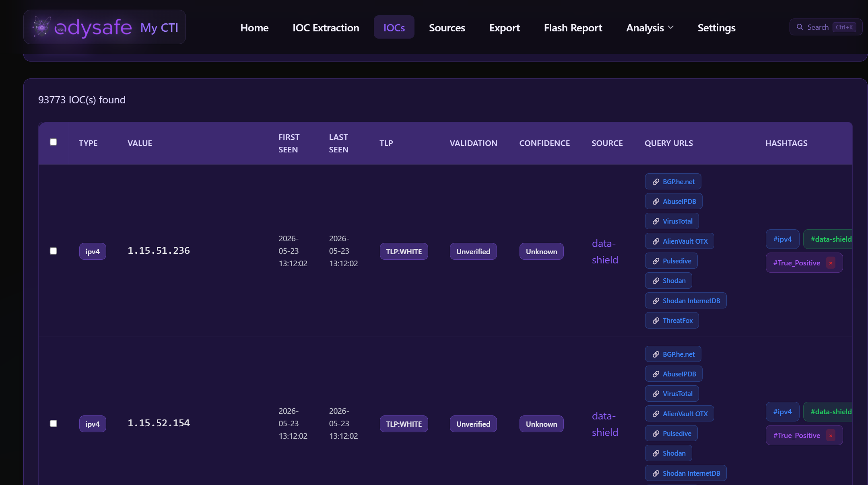The height and width of the screenshot is (485, 868).
Task: Click the magnifier icon in the search box
Action: [800, 27]
